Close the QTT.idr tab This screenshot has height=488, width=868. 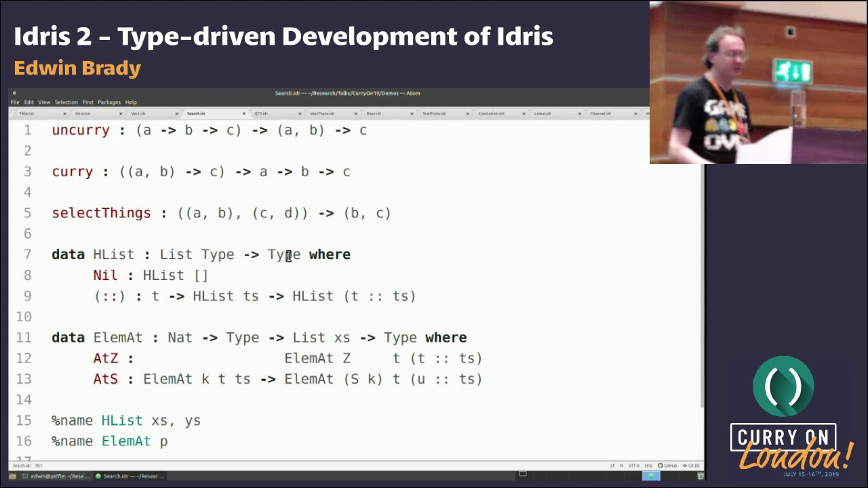pyautogui.click(x=300, y=113)
